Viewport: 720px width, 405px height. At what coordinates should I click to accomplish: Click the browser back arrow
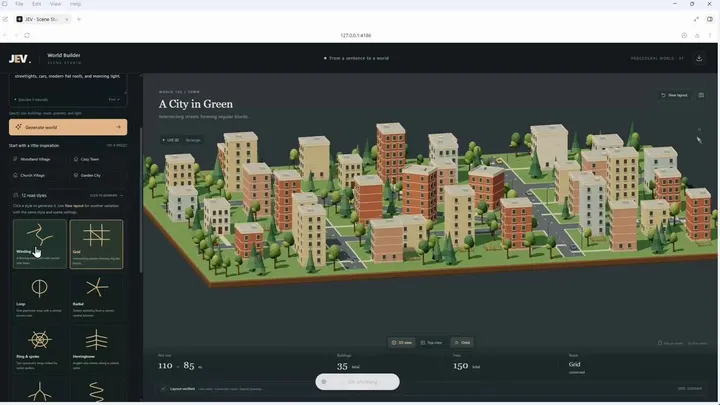pos(5,35)
